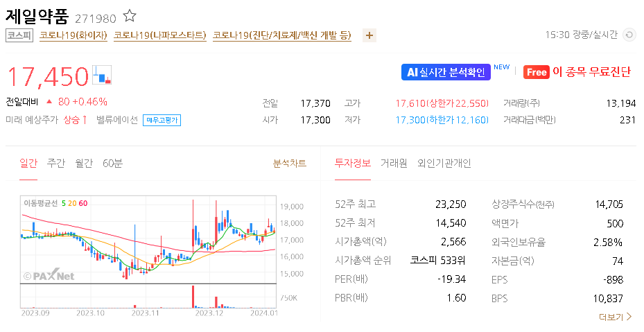Select the 일간 chart tab
Screen dimensions: 644x332
point(28,164)
